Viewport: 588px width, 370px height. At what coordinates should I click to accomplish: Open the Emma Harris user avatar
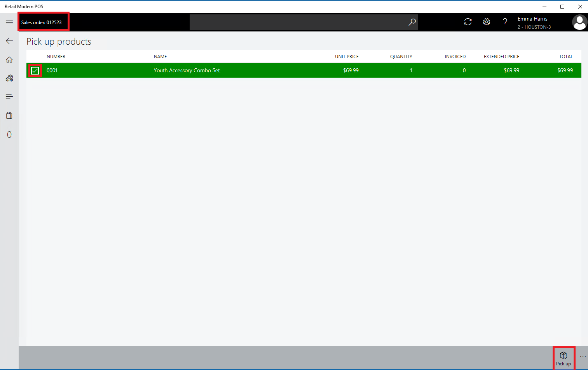(x=579, y=22)
